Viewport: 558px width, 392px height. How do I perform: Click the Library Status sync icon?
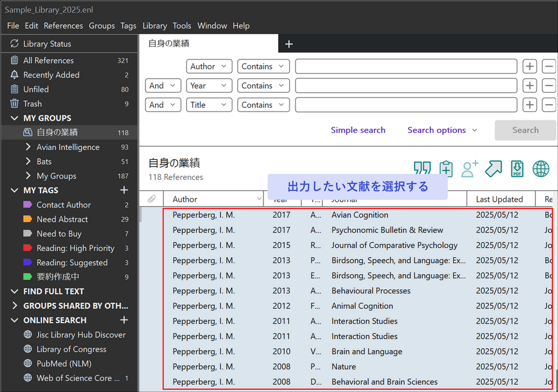[x=14, y=44]
